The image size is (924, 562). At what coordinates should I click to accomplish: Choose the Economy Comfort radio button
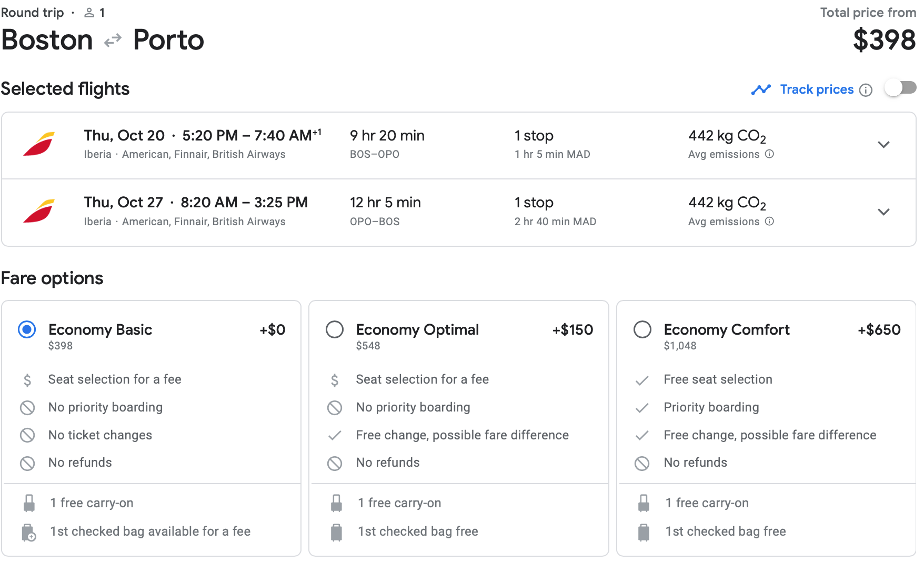coord(642,330)
